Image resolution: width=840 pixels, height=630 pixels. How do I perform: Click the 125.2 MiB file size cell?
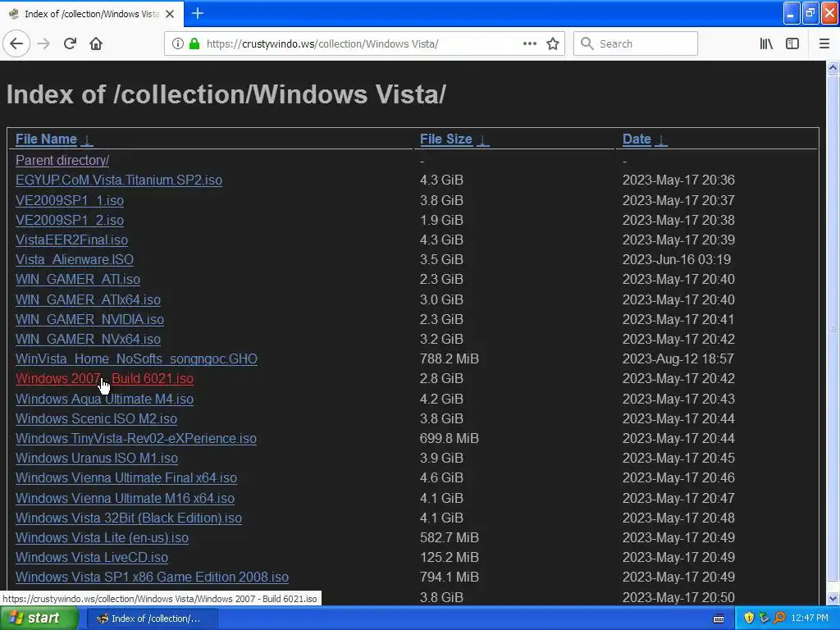coord(449,558)
